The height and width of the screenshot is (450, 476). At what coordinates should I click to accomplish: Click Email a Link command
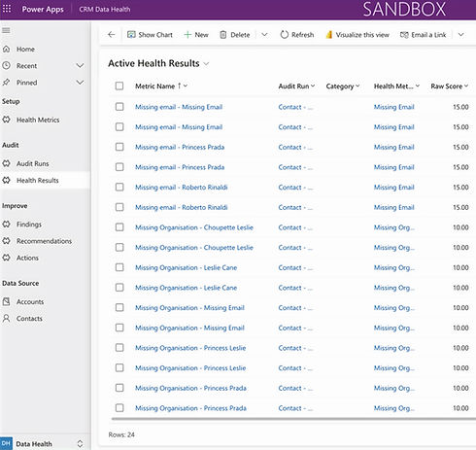pyautogui.click(x=423, y=35)
